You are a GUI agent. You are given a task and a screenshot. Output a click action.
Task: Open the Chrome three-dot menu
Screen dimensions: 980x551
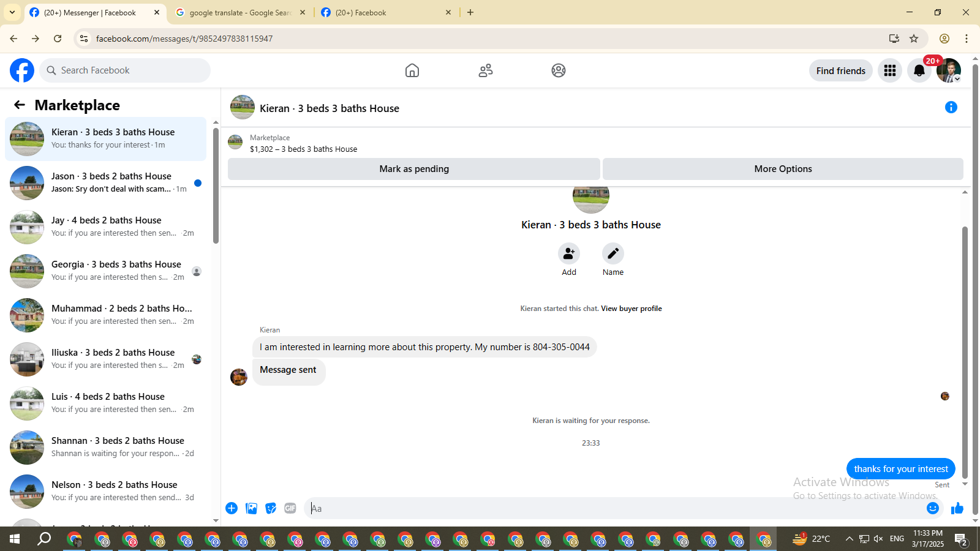coord(967,39)
